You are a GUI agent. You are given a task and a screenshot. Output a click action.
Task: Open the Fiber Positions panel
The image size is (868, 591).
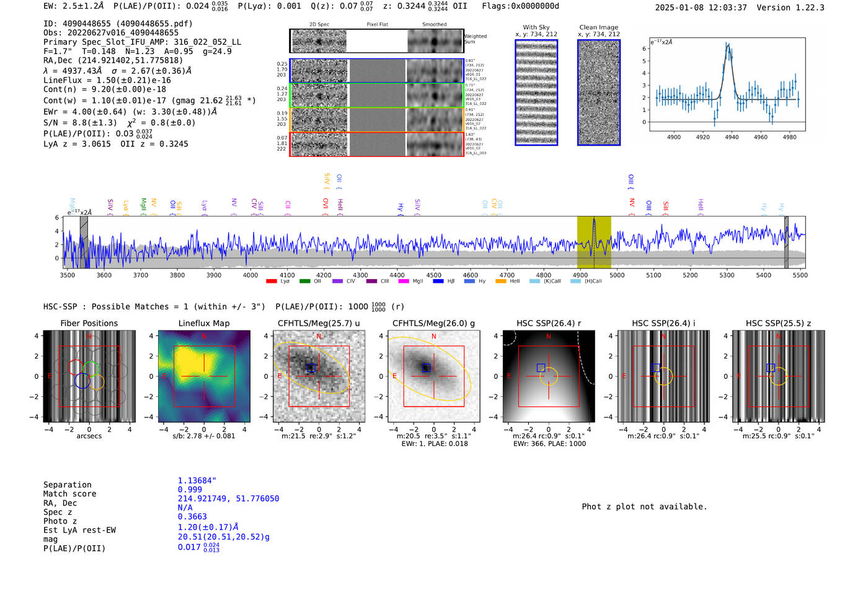(89, 376)
